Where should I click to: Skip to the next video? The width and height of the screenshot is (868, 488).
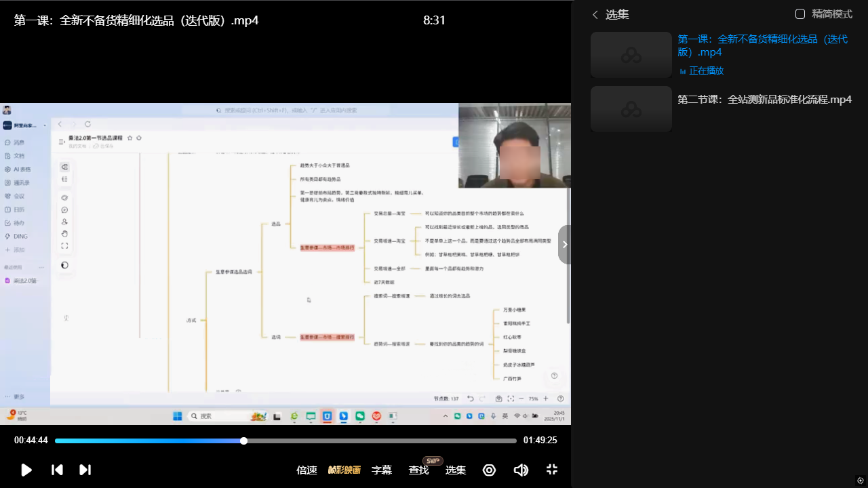85,470
